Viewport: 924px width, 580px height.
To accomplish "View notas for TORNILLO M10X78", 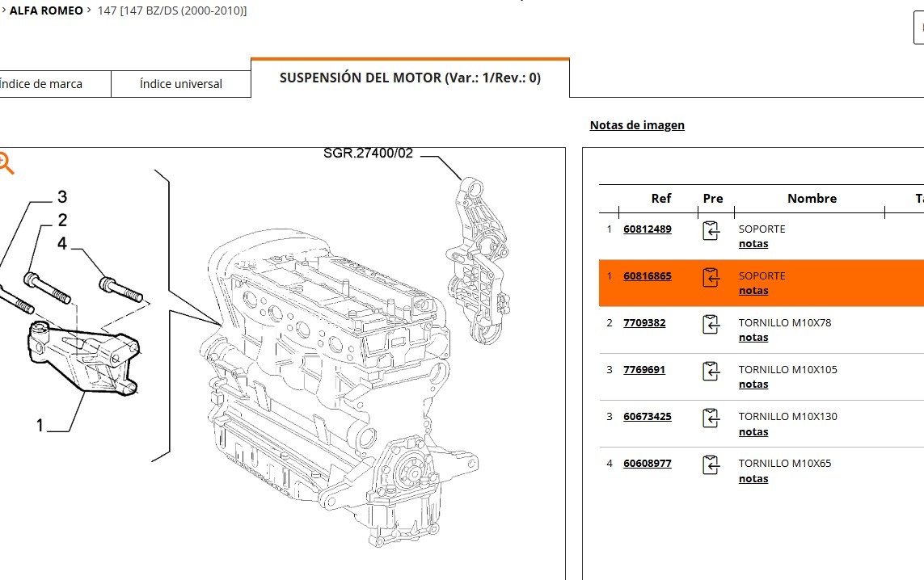I will pyautogui.click(x=753, y=338).
